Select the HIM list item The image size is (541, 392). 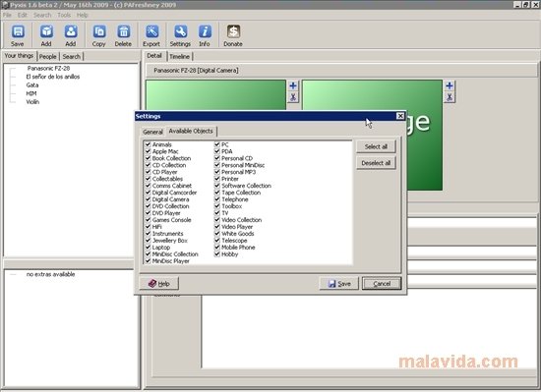tap(31, 93)
